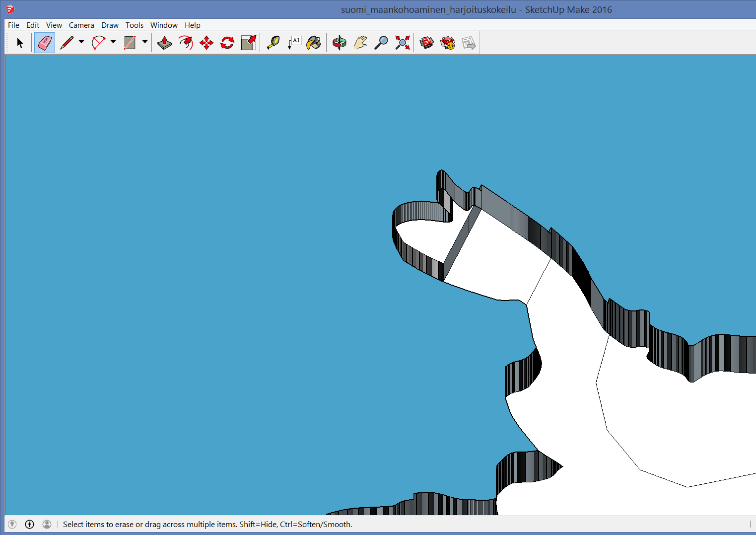Pick the Line pencil tool

tap(67, 43)
